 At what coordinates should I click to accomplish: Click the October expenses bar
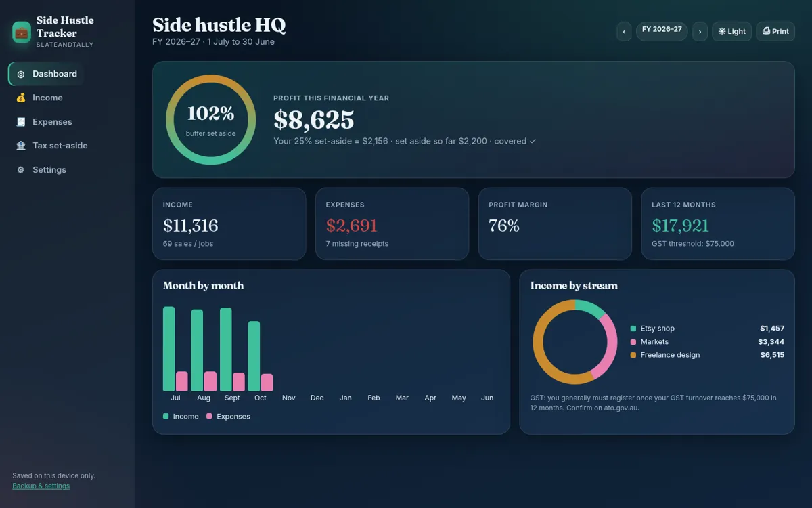pos(267,383)
